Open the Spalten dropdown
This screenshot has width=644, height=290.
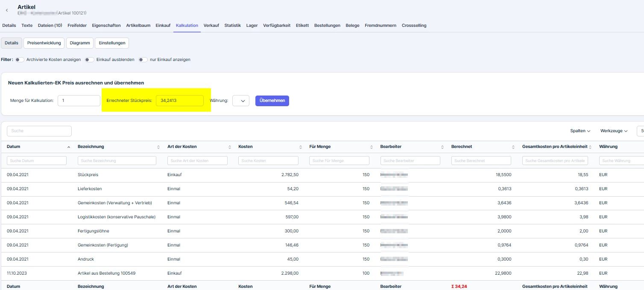click(x=580, y=131)
